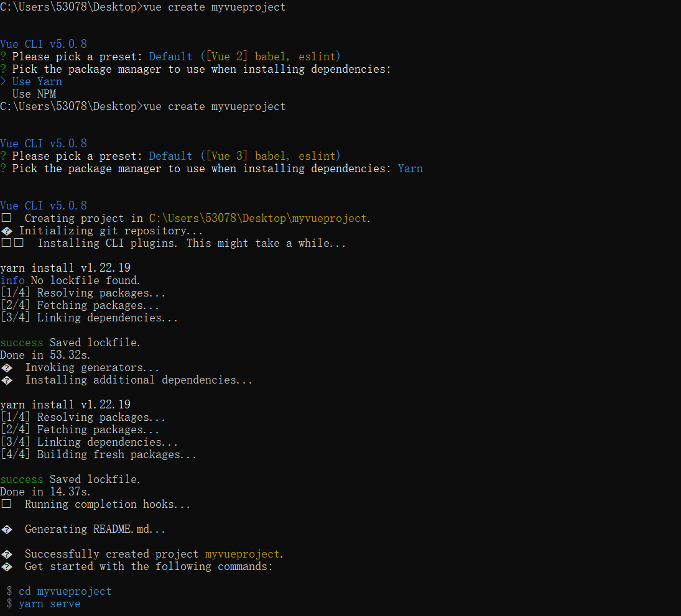Click the symbol before "Get started with"
Screen dimensions: 681x616
6,566
